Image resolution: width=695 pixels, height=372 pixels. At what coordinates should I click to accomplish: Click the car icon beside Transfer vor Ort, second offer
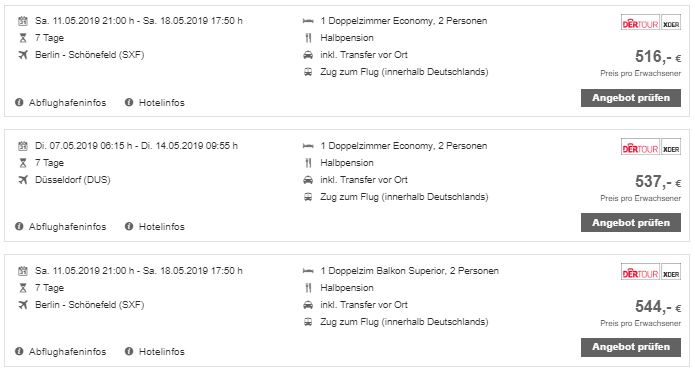308,180
